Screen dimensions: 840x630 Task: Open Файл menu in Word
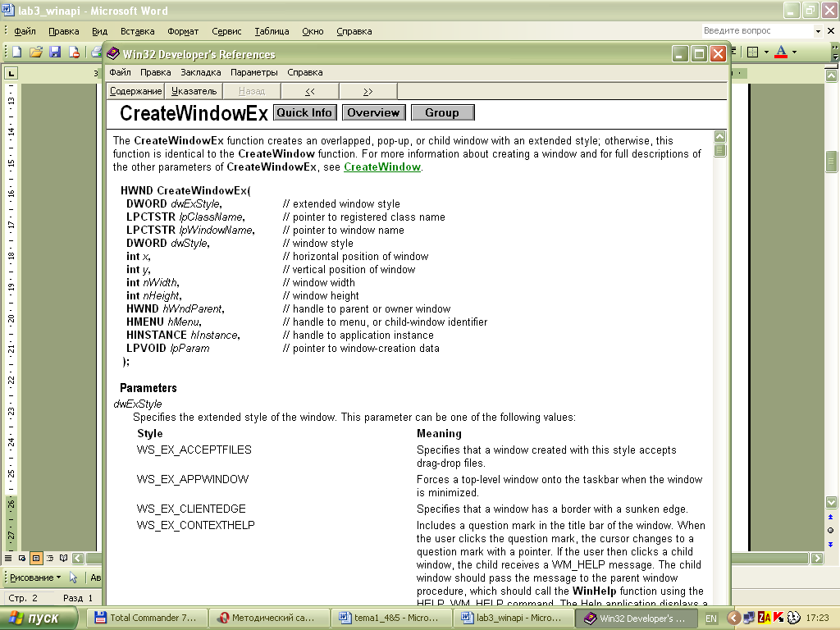point(25,31)
